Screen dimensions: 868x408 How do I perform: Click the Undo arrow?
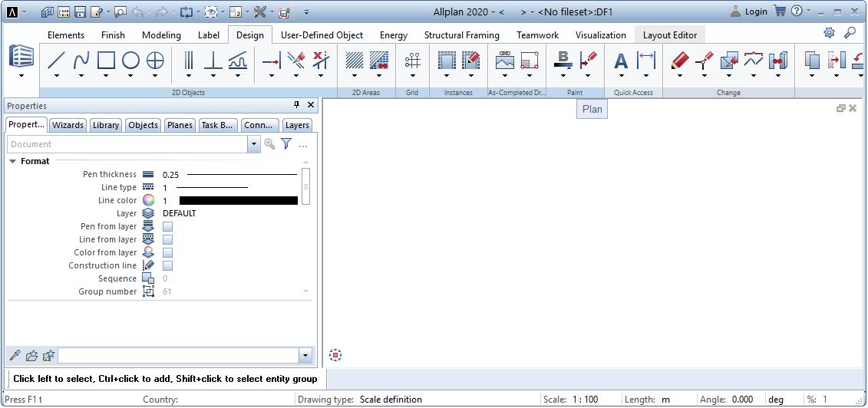coord(137,12)
